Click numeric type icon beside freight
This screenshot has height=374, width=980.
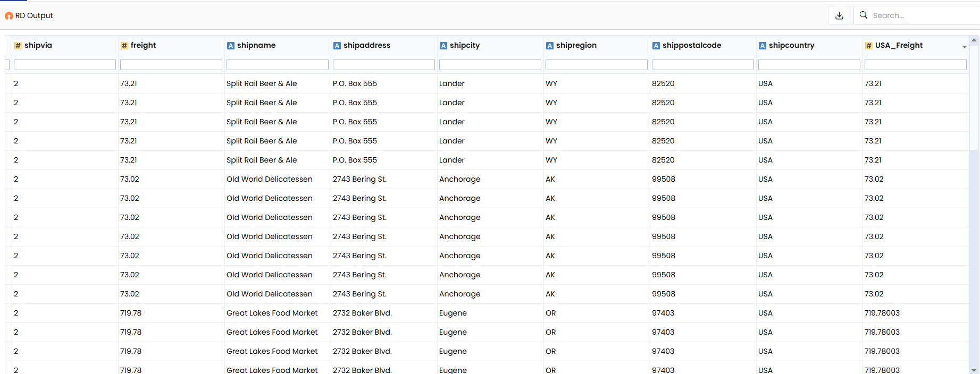124,46
